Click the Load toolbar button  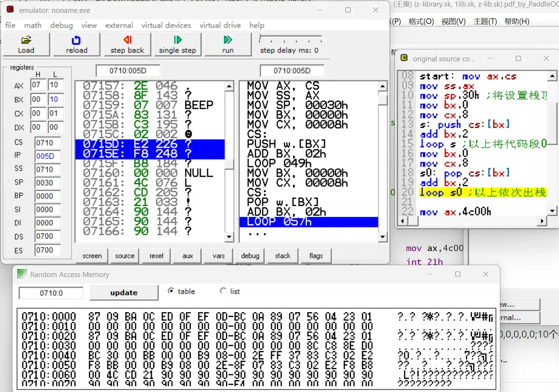(x=26, y=44)
